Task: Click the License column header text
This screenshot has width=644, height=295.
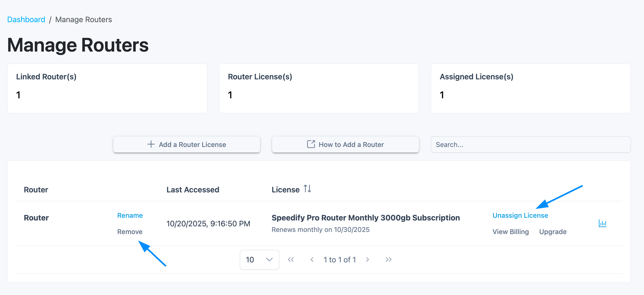Action: point(285,190)
